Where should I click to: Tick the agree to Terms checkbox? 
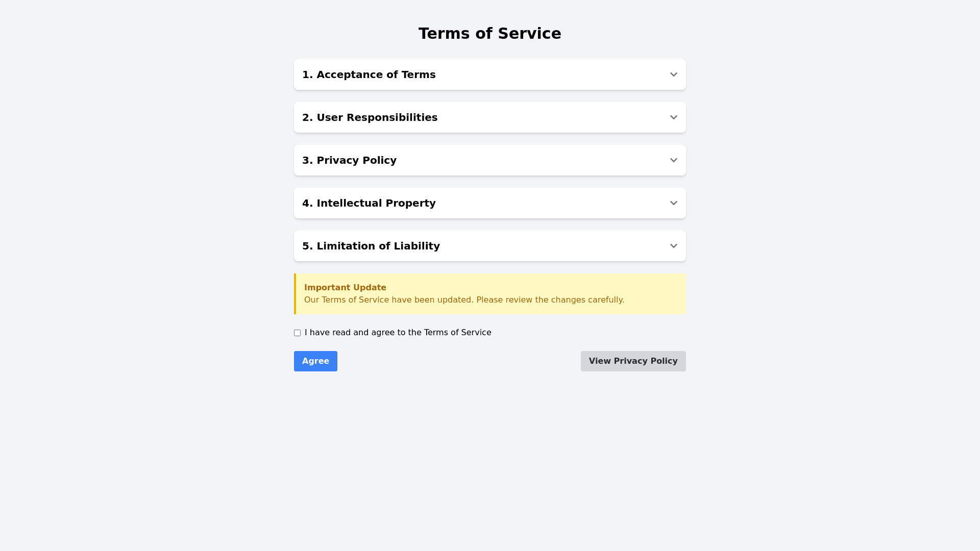pyautogui.click(x=297, y=333)
